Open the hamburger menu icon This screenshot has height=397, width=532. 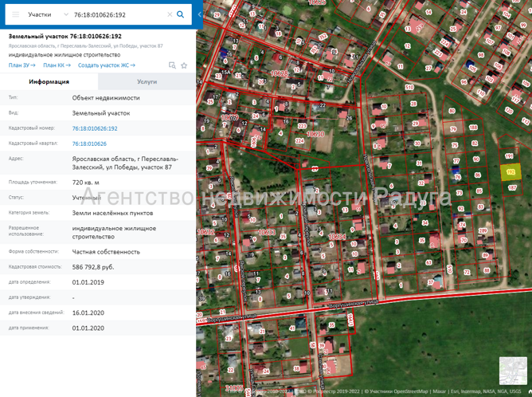(x=16, y=14)
